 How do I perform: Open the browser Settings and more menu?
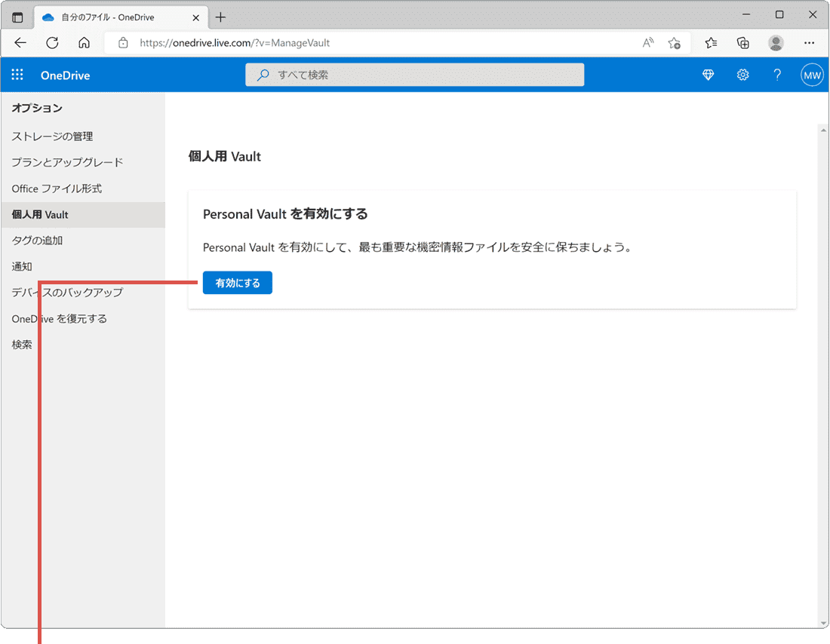(x=809, y=43)
